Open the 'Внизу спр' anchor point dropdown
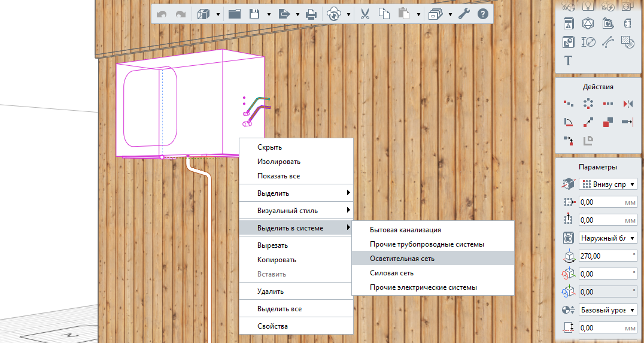 [x=608, y=184]
